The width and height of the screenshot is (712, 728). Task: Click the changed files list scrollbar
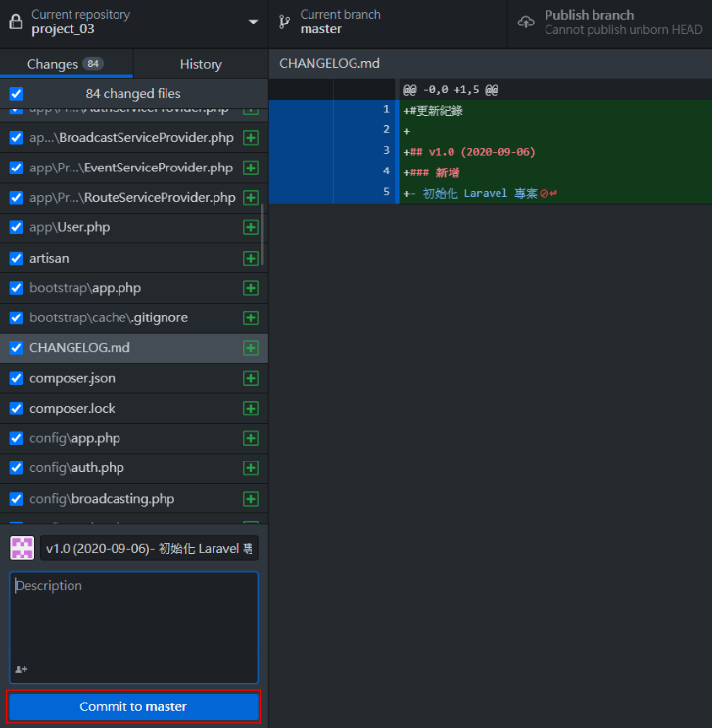point(262,234)
